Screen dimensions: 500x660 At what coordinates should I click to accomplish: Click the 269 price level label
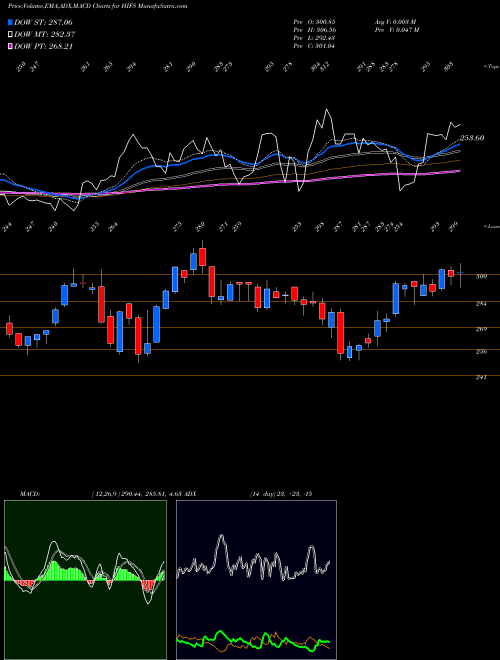[481, 329]
